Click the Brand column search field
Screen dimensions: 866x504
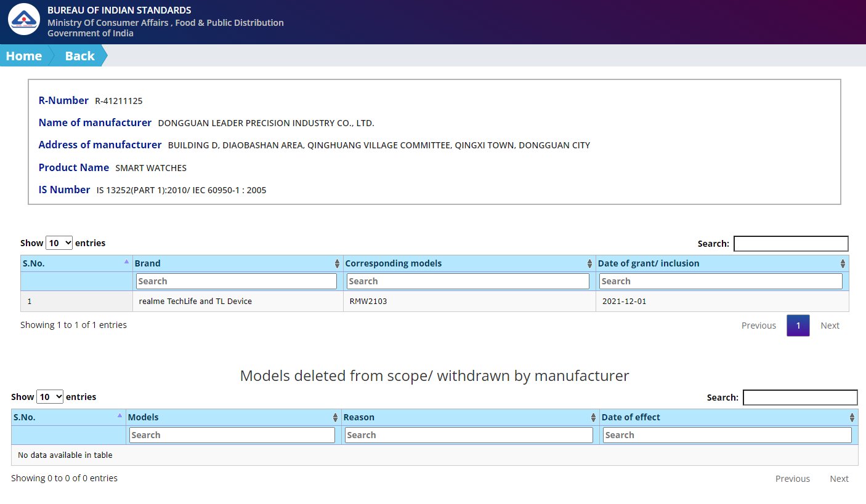(x=237, y=281)
